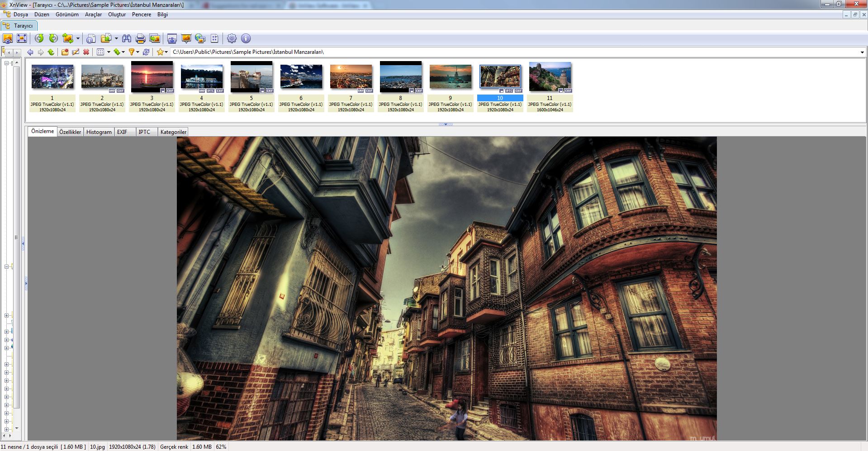This screenshot has width=868, height=451.
Task: Refresh the folder listing
Action: (146, 52)
